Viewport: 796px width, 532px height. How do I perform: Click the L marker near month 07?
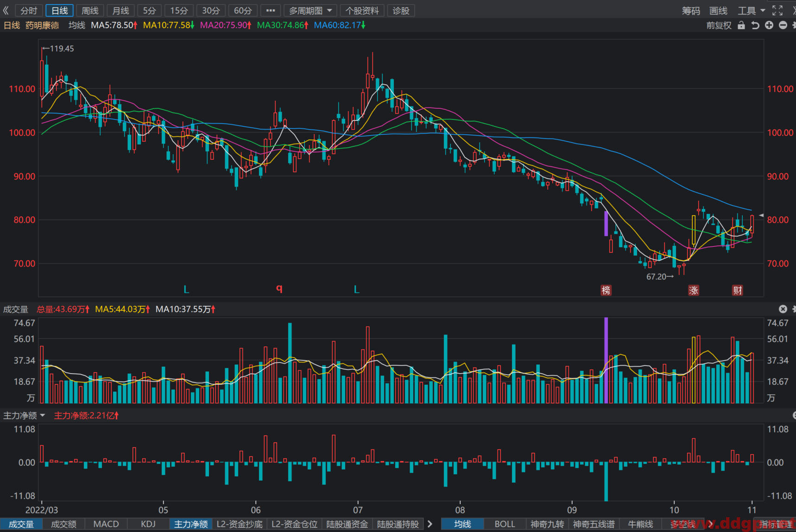[x=357, y=289]
